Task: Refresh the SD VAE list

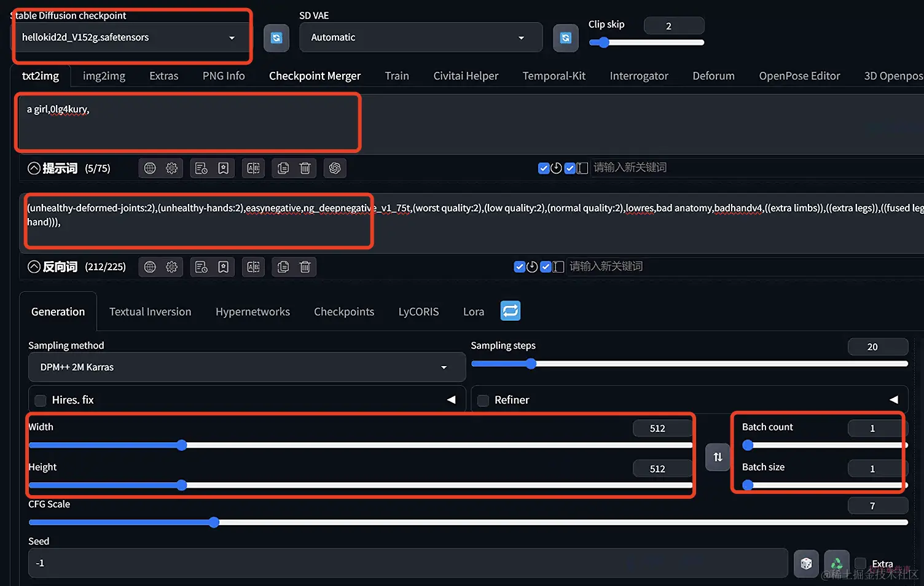Action: pyautogui.click(x=566, y=38)
